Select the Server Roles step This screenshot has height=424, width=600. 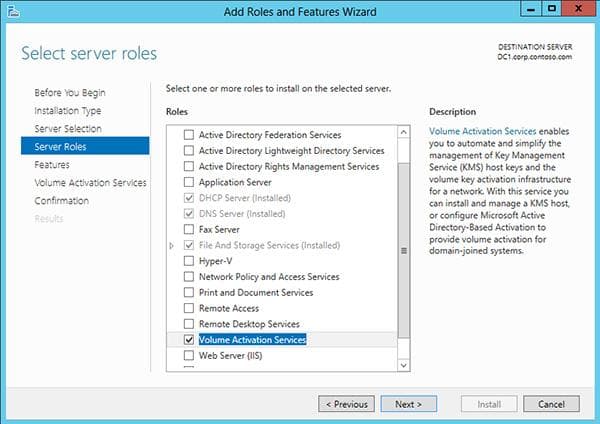coord(85,146)
